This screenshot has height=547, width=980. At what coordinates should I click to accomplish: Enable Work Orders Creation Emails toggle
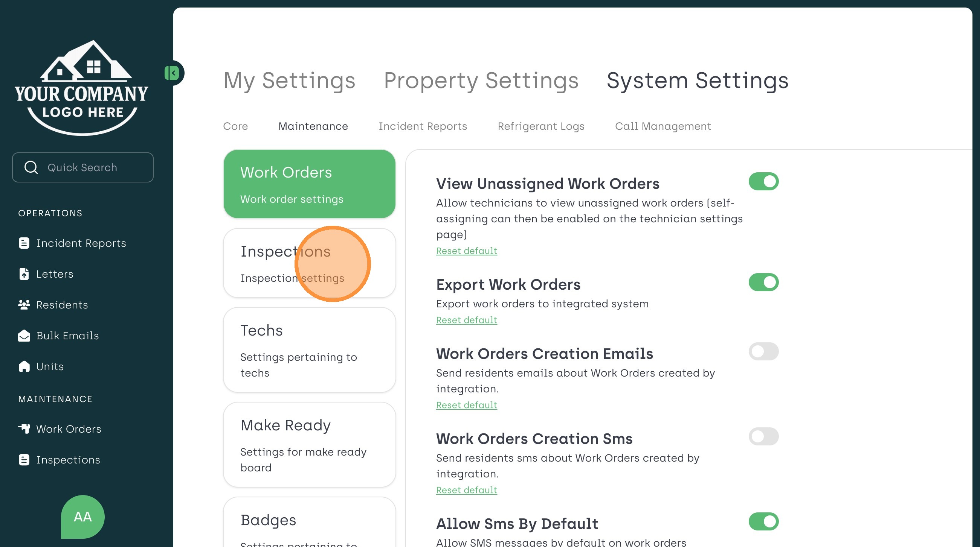763,352
